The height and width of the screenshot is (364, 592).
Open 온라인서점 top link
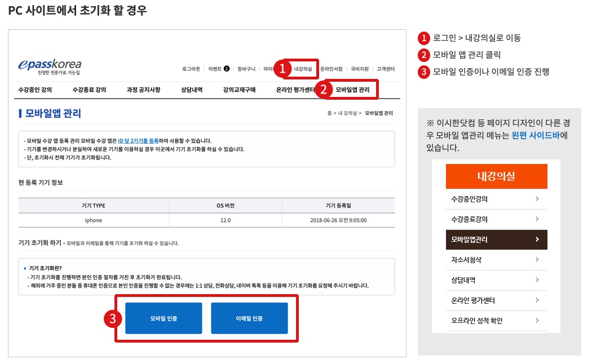click(x=332, y=69)
